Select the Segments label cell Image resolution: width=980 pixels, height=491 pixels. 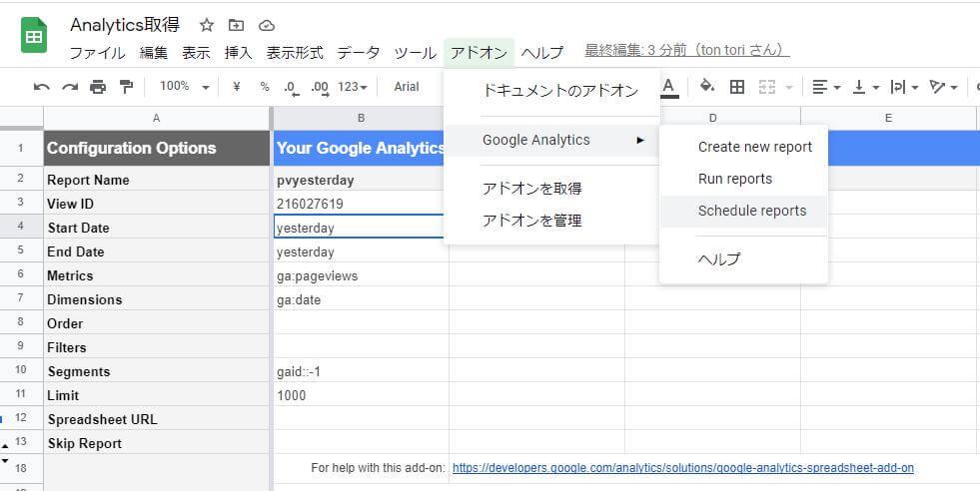[x=156, y=371]
